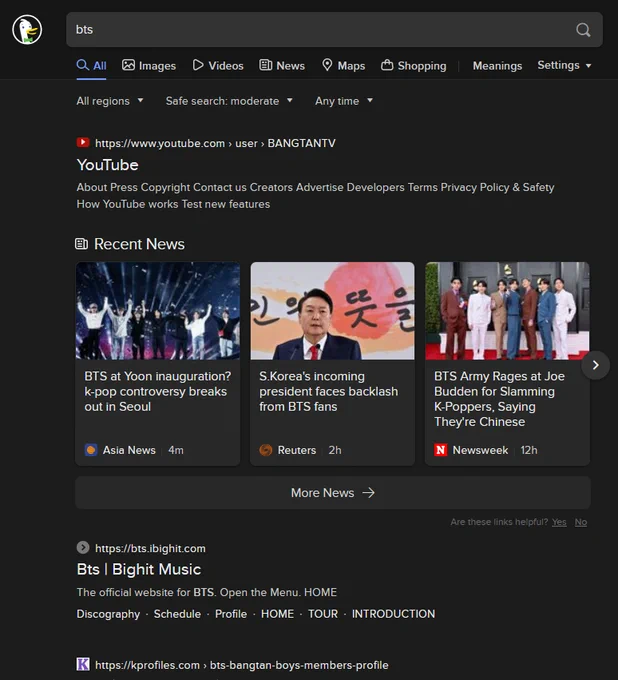Expand the Any time filter
Image resolution: width=618 pixels, height=680 pixels.
[344, 101]
